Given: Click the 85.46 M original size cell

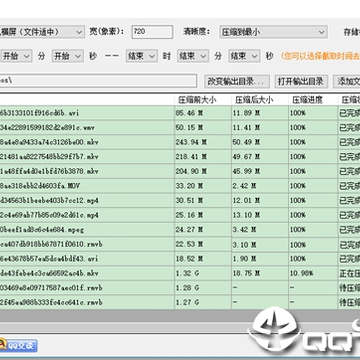Looking at the screenshot, I should (203, 113).
